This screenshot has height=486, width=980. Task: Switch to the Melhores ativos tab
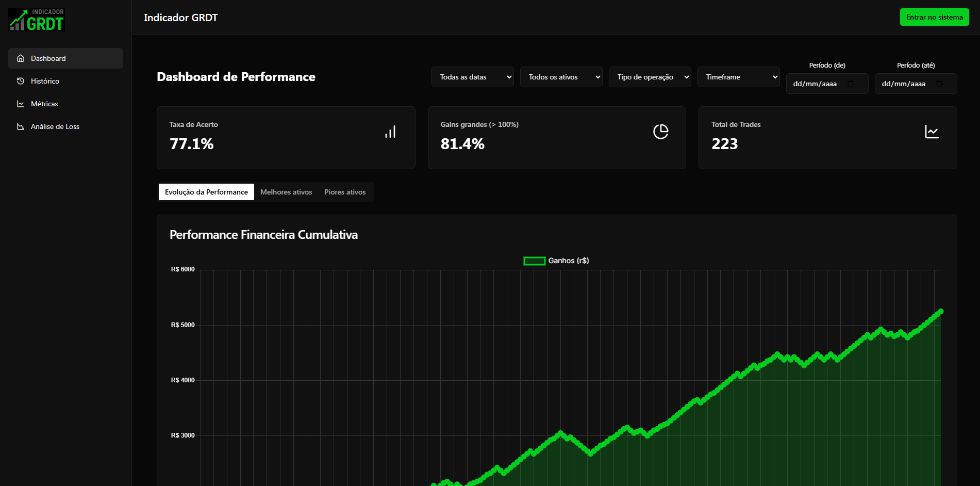tap(286, 192)
